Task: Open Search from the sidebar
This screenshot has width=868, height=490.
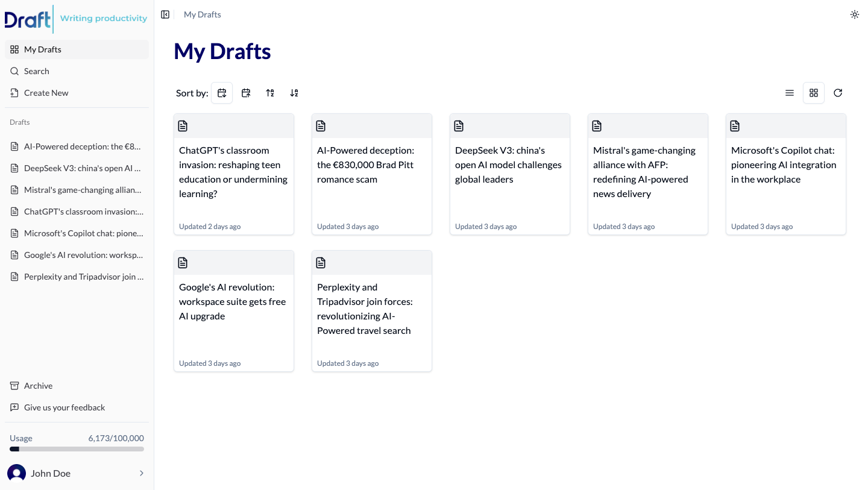Action: click(x=36, y=71)
